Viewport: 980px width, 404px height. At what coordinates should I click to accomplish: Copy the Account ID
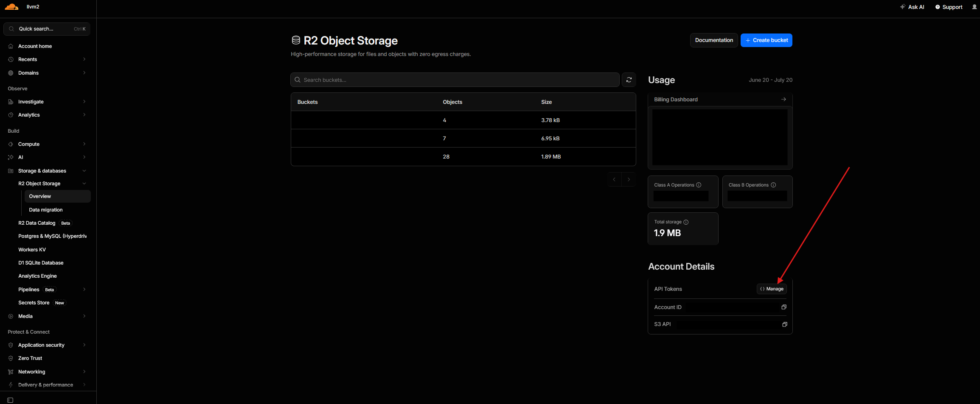pyautogui.click(x=784, y=307)
